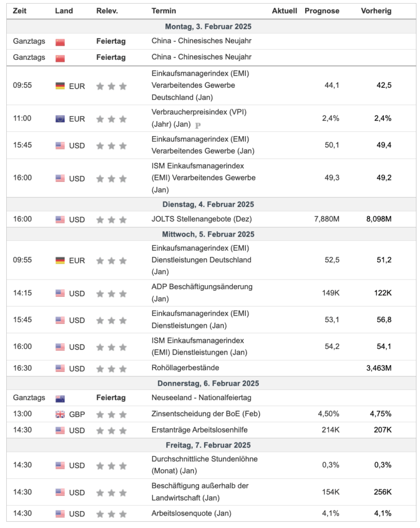Click the 'Zeit' column header
420x528 pixels.
point(20,11)
